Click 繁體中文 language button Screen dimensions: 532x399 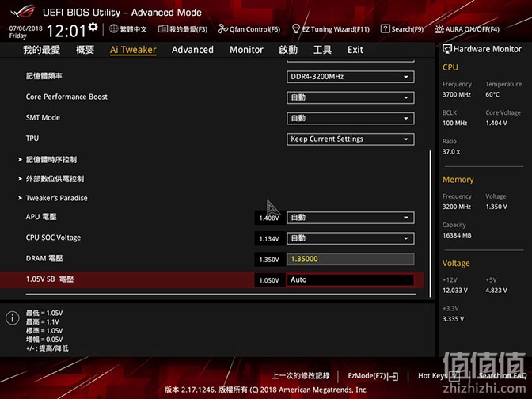[128, 29]
